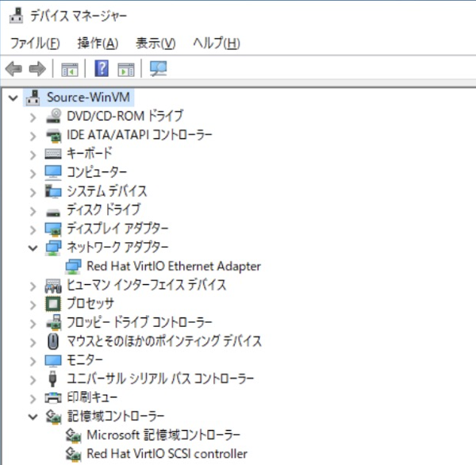This screenshot has height=465, width=476.
Task: Click the Device Manager title bar icon
Action: pos(16,16)
